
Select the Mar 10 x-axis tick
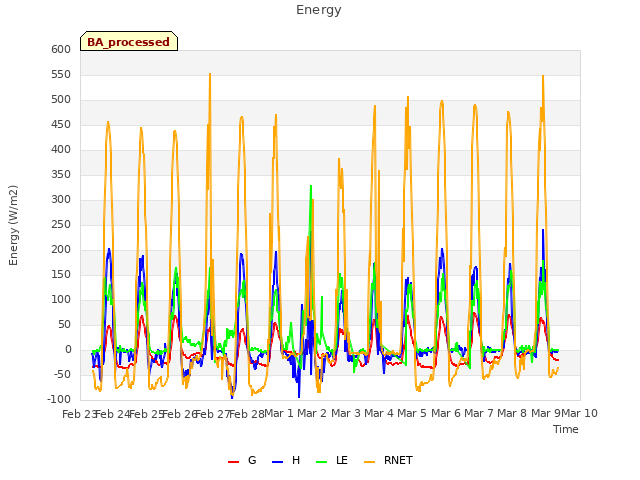click(x=579, y=413)
